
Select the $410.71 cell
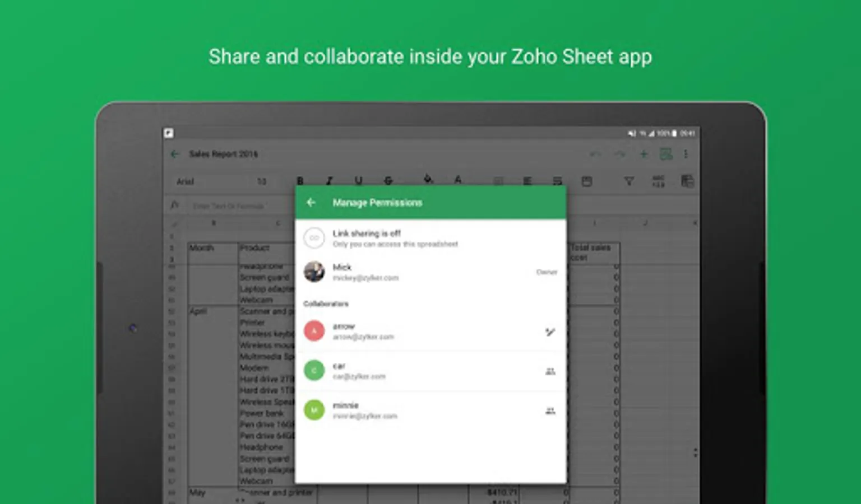[x=493, y=492]
